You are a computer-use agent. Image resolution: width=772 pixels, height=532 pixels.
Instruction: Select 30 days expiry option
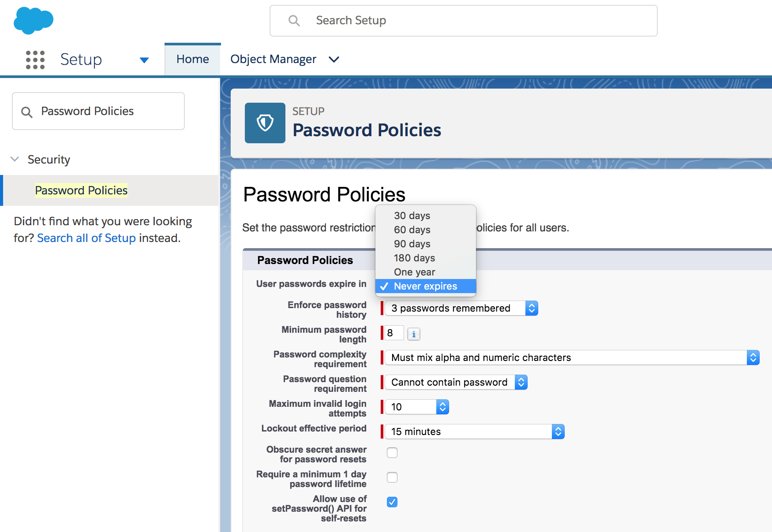click(426, 216)
